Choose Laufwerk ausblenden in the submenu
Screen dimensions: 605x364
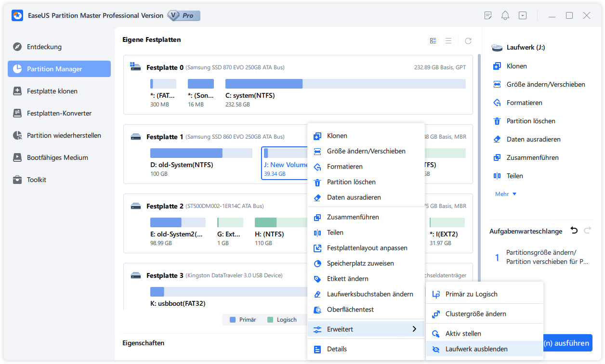(485, 349)
